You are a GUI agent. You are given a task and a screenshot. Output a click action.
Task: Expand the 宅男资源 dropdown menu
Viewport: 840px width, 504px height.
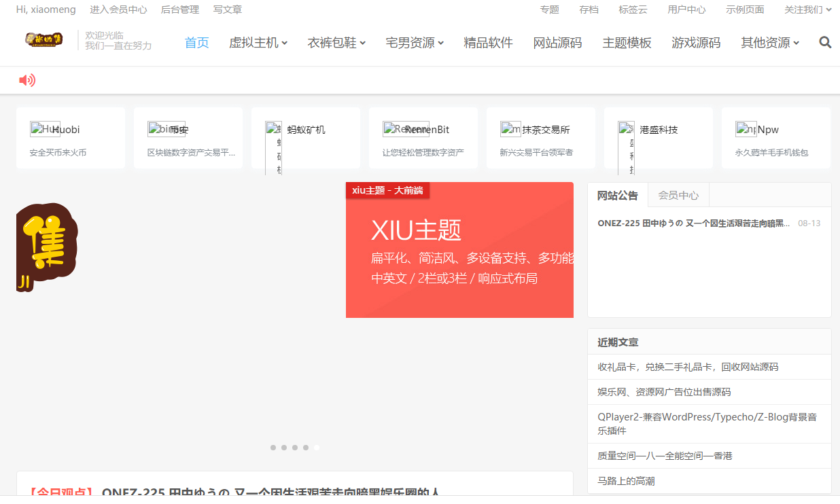point(415,43)
